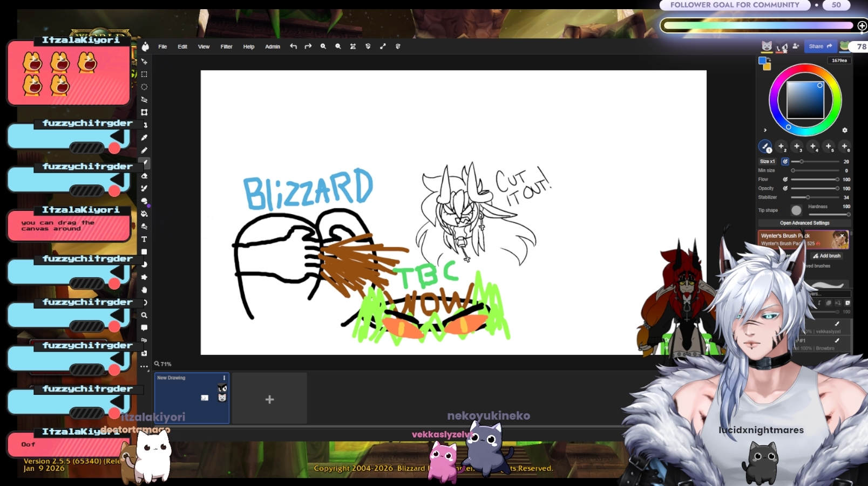Select brush slot 1
Viewport: 868px width, 486px height.
[x=765, y=146]
